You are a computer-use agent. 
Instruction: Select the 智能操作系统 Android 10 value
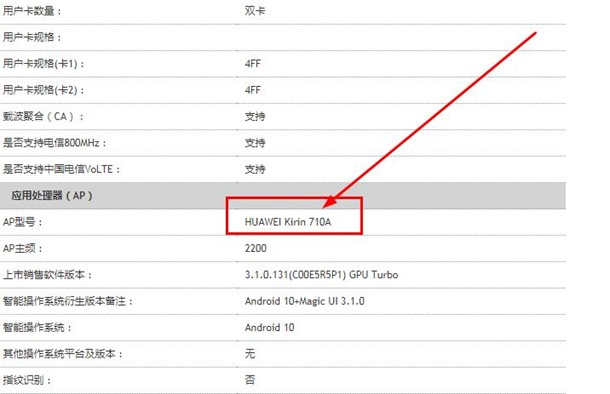click(269, 327)
